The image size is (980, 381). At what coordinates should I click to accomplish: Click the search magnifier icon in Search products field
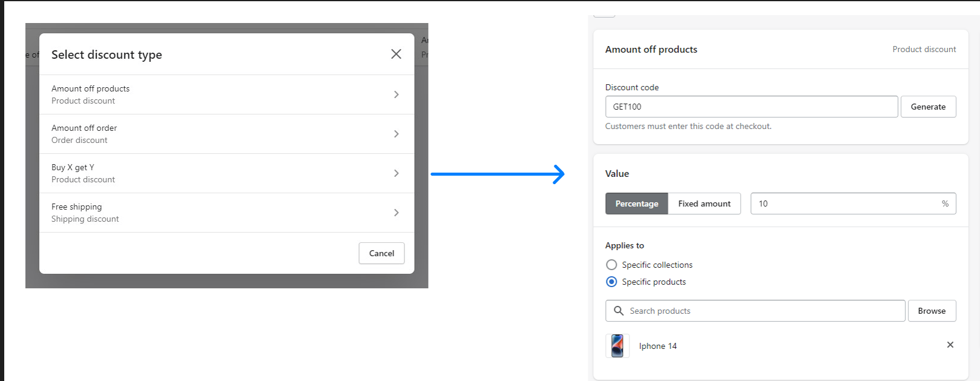click(618, 310)
